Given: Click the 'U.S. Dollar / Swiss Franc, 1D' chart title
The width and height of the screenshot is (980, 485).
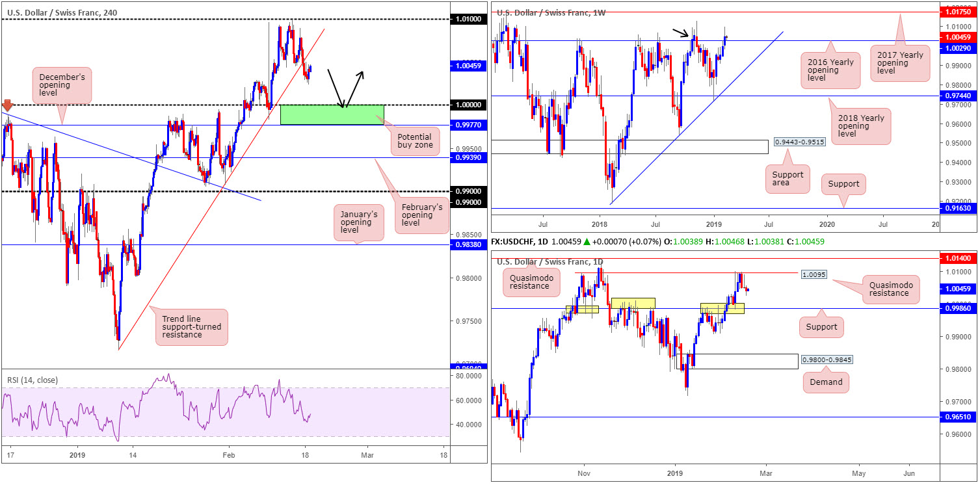Looking at the screenshot, I should 550,262.
